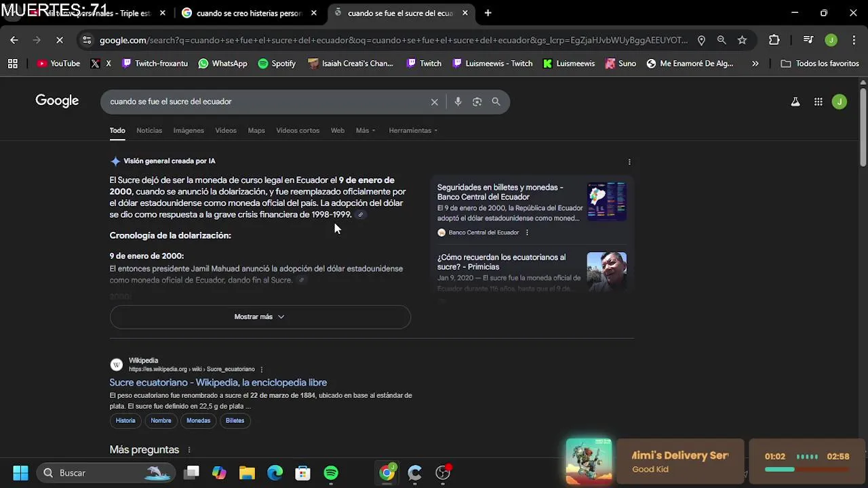
Task: Open the Chrome profile avatar J
Action: (x=831, y=40)
